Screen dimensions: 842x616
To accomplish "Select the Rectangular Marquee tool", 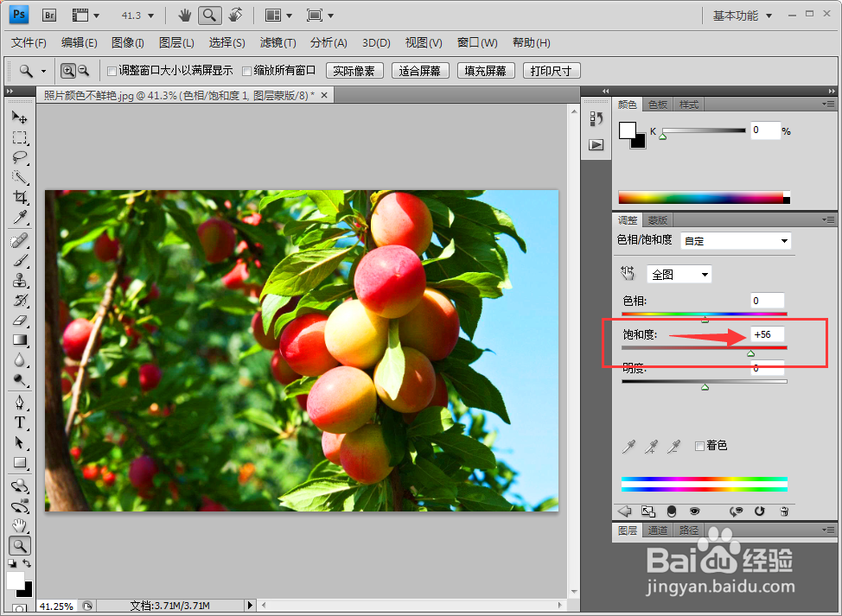I will (x=20, y=137).
